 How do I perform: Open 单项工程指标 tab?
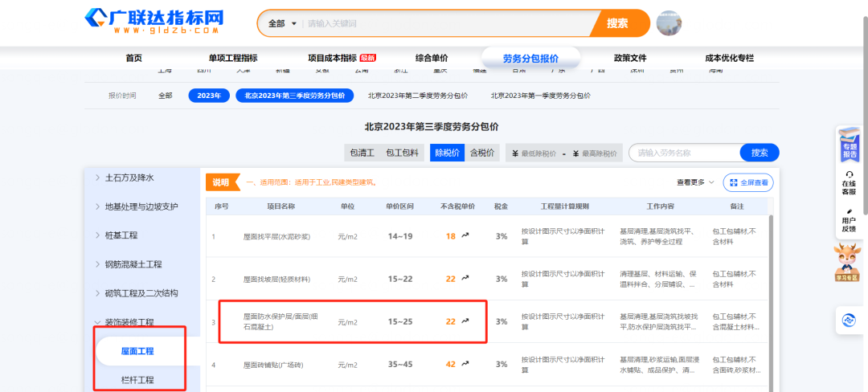[233, 58]
